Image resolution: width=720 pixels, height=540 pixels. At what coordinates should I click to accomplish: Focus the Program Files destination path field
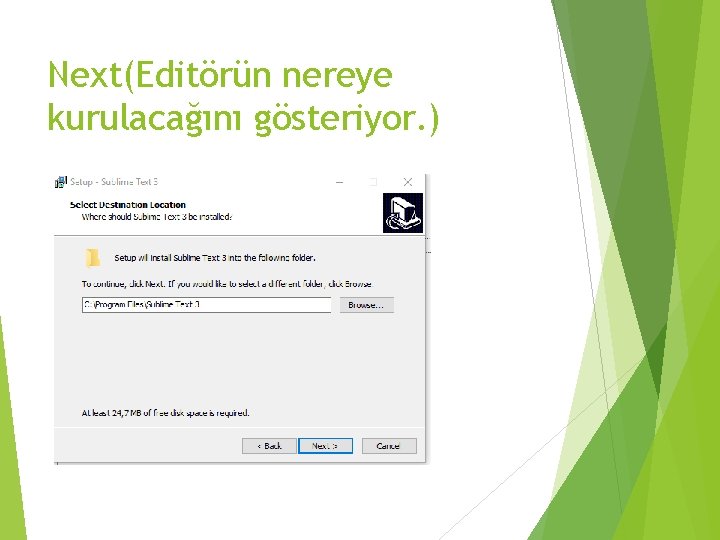coord(206,305)
